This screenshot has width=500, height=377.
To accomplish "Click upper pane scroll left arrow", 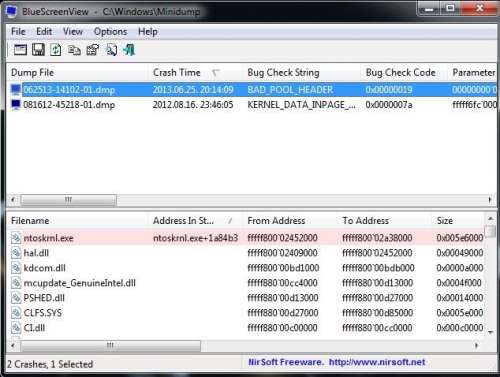I will (x=13, y=200).
